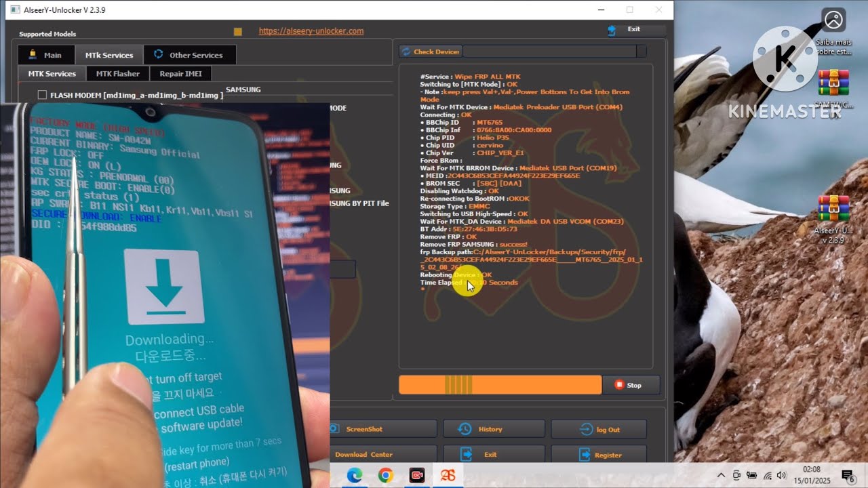This screenshot has width=868, height=488.
Task: Select the MTK Services sub-tab
Action: [x=52, y=73]
